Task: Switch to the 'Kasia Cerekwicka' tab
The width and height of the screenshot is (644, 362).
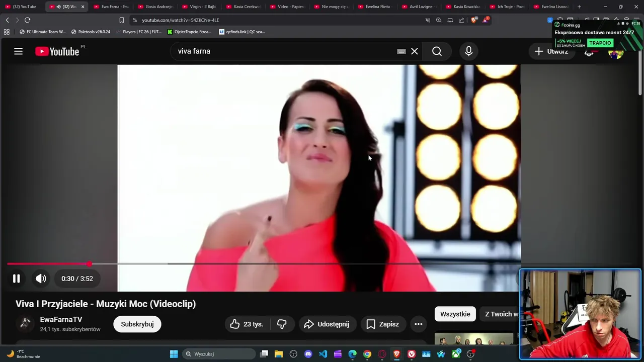Action: tap(244, 7)
